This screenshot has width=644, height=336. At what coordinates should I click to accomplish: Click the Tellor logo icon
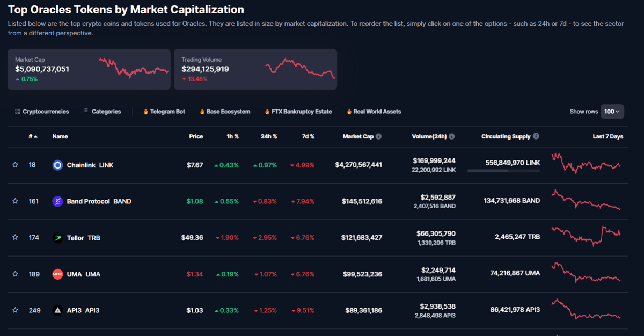(x=57, y=238)
